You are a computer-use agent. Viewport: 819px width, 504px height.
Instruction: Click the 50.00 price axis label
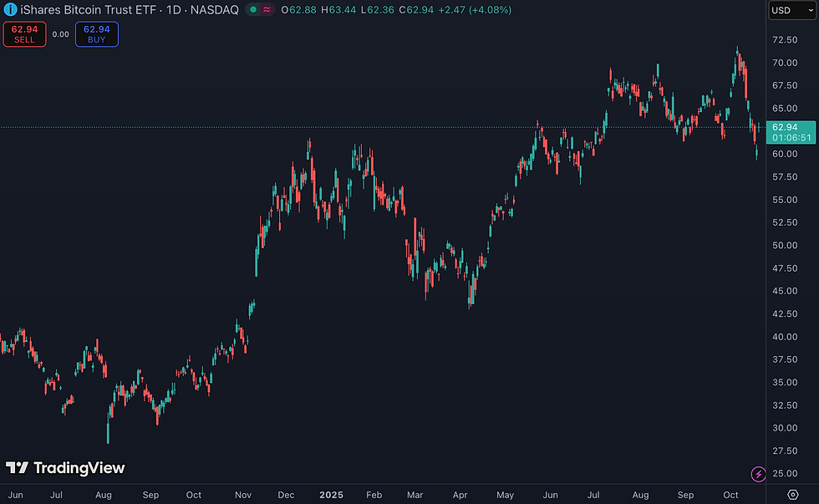coord(785,245)
